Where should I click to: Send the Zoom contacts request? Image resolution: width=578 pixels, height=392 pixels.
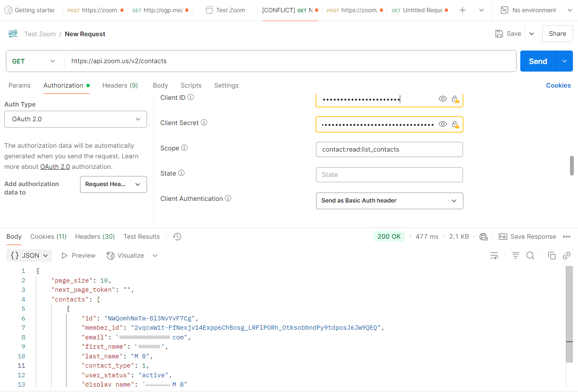pos(538,61)
